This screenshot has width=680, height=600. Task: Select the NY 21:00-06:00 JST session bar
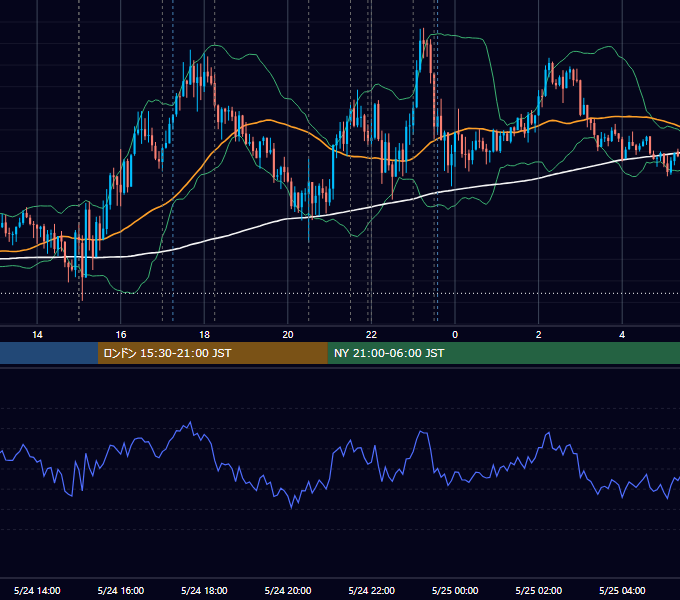click(x=503, y=353)
